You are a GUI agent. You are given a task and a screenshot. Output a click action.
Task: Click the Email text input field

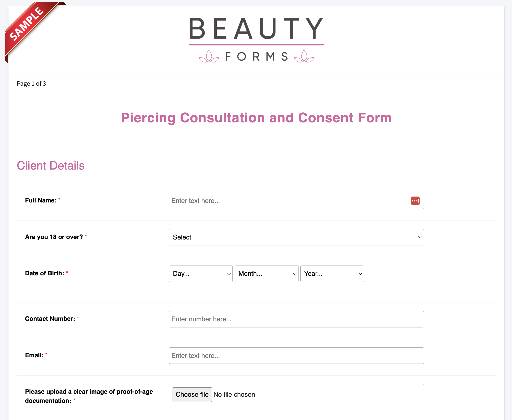[x=296, y=355]
